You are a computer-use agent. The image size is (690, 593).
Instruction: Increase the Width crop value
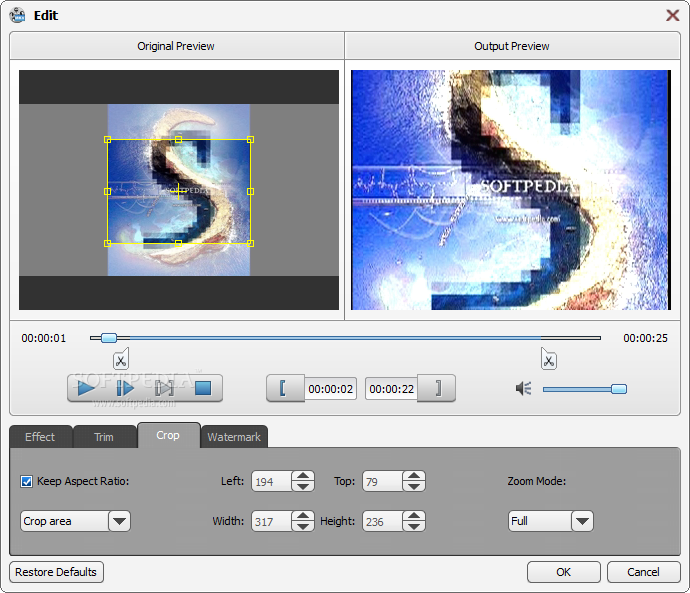tap(303, 516)
